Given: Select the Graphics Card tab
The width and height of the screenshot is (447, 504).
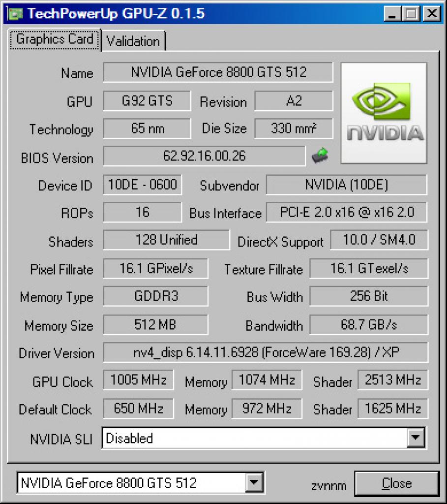Looking at the screenshot, I should point(55,39).
